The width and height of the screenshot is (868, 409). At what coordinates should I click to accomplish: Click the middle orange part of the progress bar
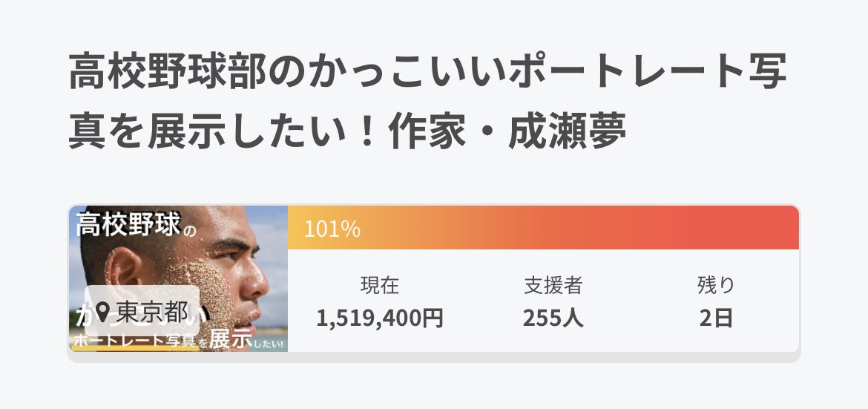tap(542, 227)
